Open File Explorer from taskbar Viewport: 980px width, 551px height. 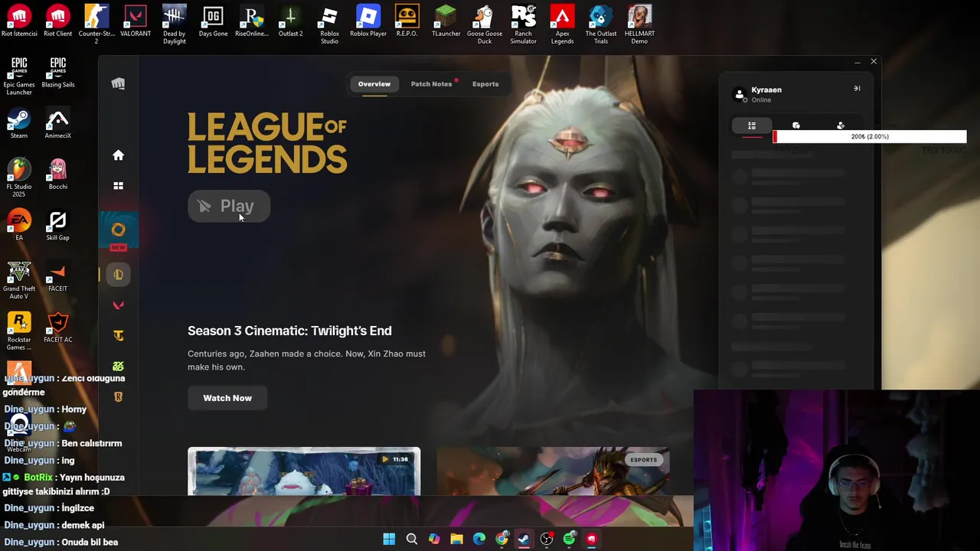(456, 539)
